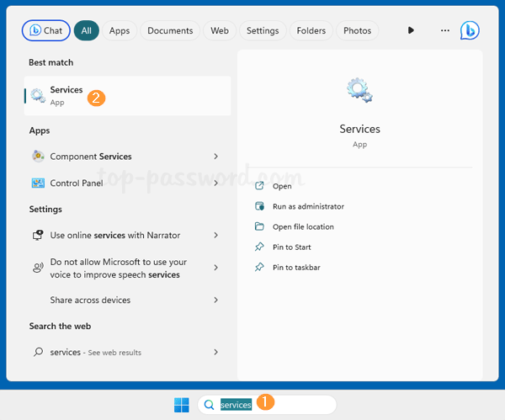Screen dimensions: 505x420
Task: Click the magnifier icon in taskbar search
Action: (210, 405)
